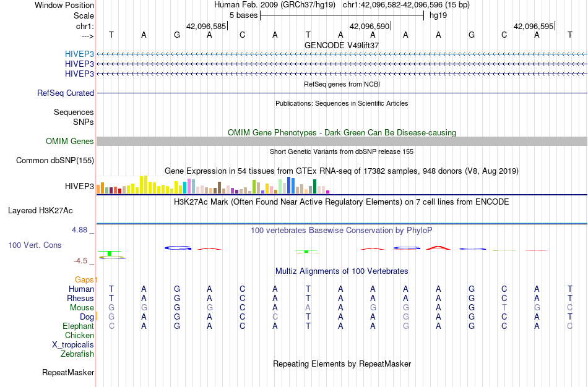Click the GTEx Gene Expression in 54 tissues title
This screenshot has width=588, height=387.
coord(342,171)
